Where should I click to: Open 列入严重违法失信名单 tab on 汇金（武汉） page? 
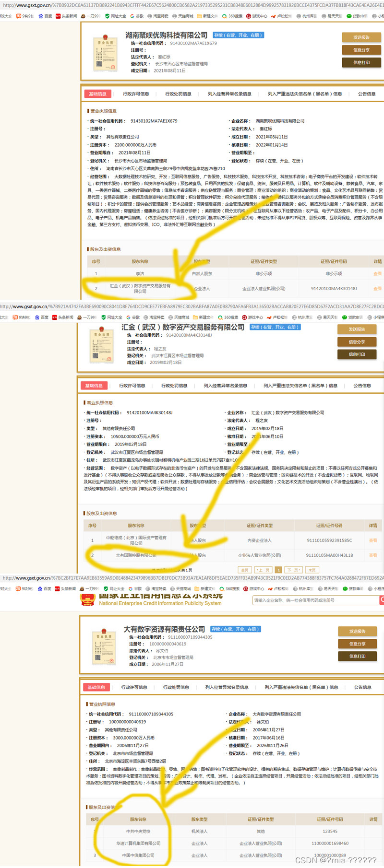300,386
